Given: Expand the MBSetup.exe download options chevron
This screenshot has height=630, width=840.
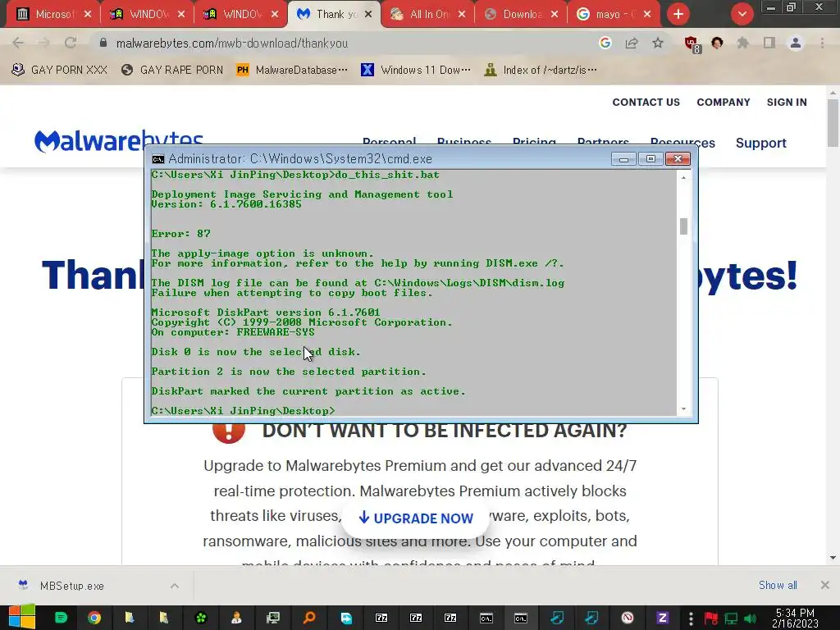Looking at the screenshot, I should click(x=175, y=586).
